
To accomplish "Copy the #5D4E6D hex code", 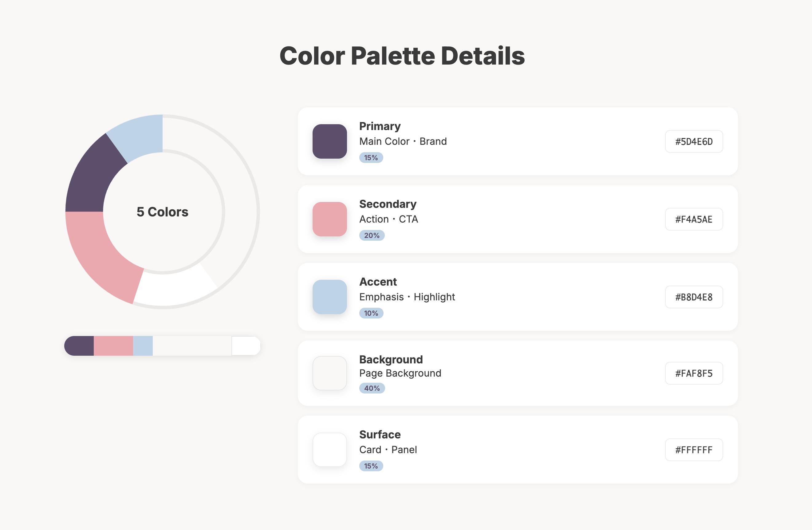I will pyautogui.click(x=694, y=141).
